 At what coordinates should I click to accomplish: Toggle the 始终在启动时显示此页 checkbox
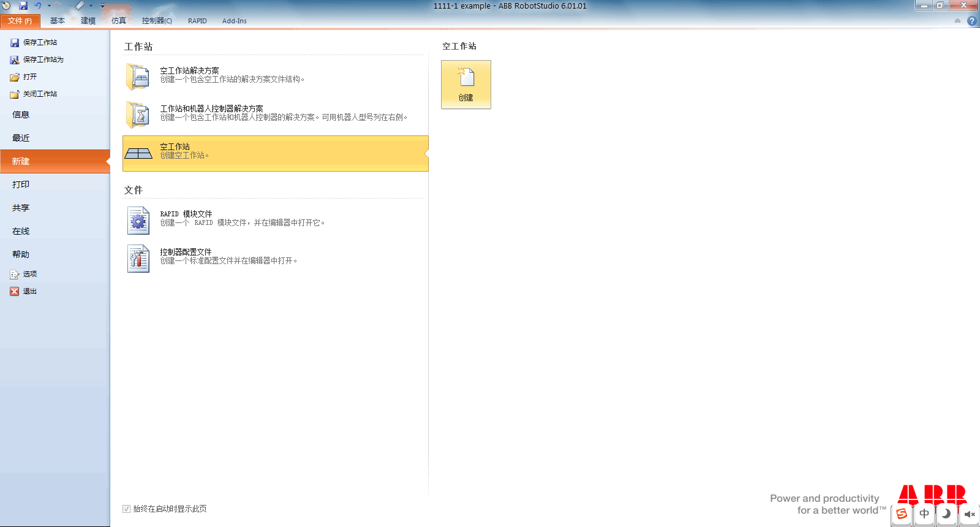[126, 509]
